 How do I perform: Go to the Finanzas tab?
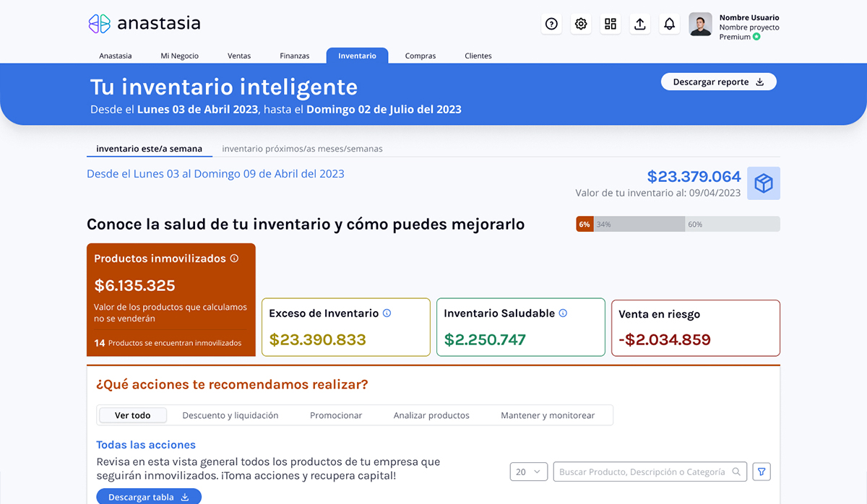(x=295, y=56)
